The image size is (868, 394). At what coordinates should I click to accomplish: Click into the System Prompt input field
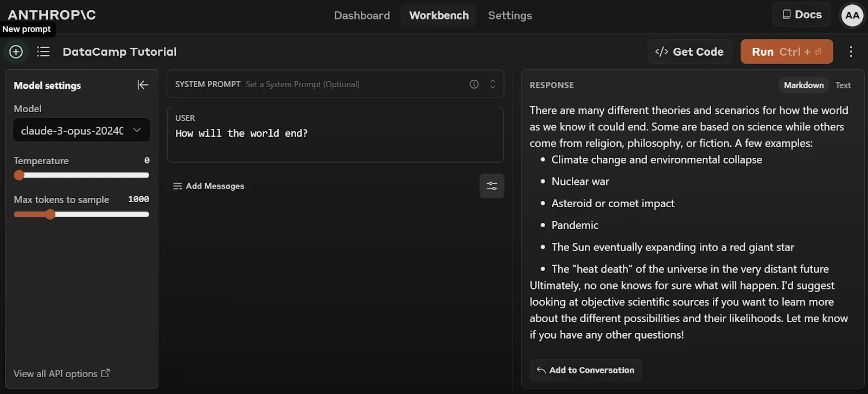pyautogui.click(x=335, y=84)
